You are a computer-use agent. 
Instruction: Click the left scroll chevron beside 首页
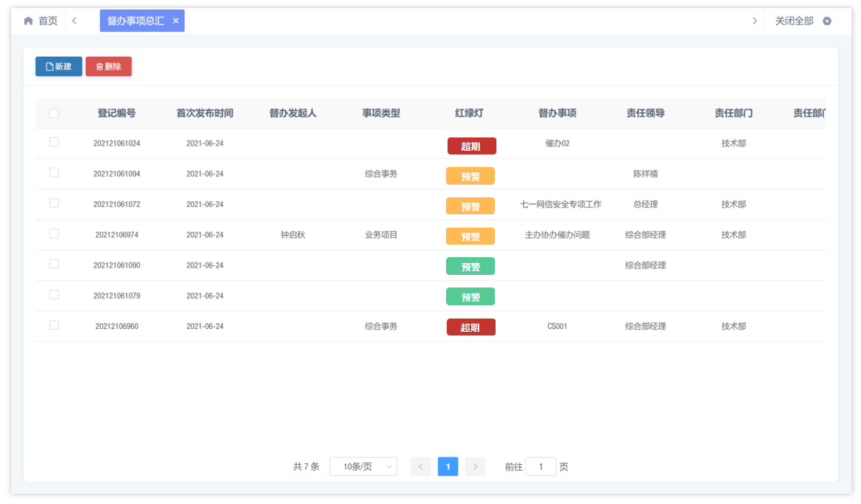(x=74, y=21)
